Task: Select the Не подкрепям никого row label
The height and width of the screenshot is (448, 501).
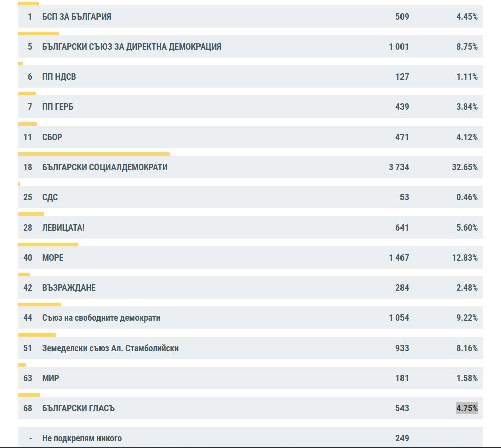Action: coord(82,438)
